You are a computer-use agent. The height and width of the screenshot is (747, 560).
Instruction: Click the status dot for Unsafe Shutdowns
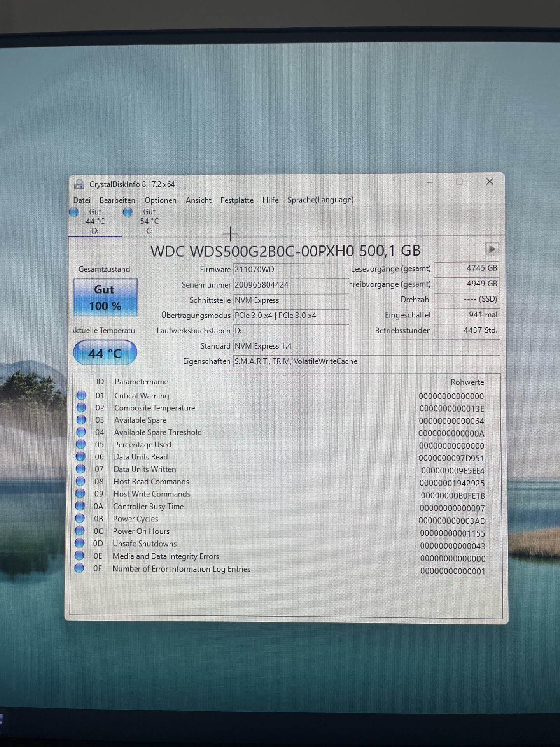pyautogui.click(x=79, y=544)
